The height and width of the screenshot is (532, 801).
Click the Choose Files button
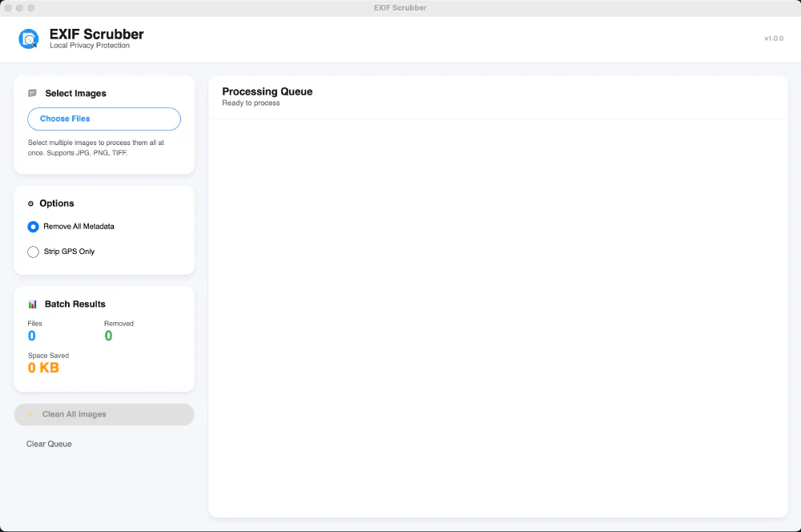coord(103,118)
